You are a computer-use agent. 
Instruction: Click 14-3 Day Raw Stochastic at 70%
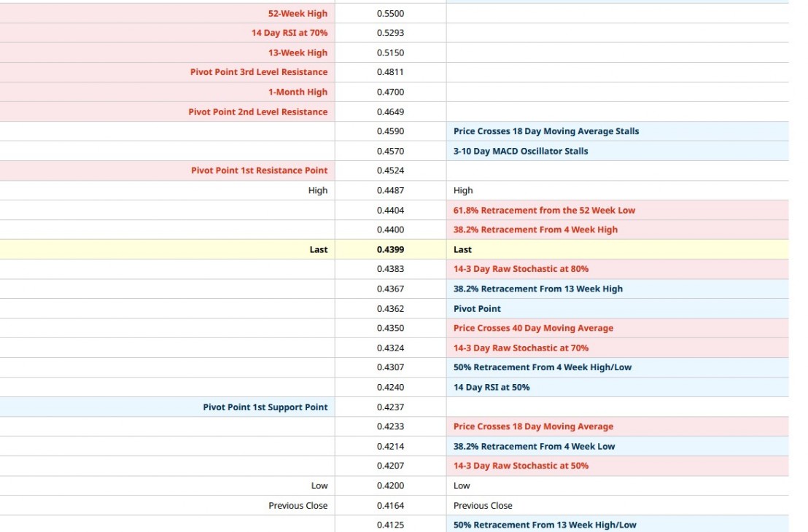(521, 348)
